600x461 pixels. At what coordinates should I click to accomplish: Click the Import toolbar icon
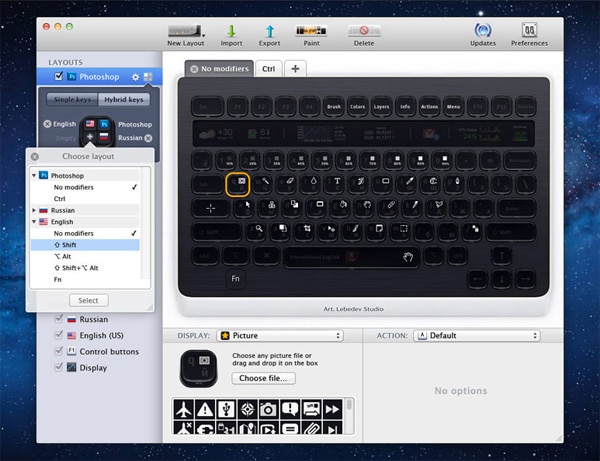(x=231, y=31)
